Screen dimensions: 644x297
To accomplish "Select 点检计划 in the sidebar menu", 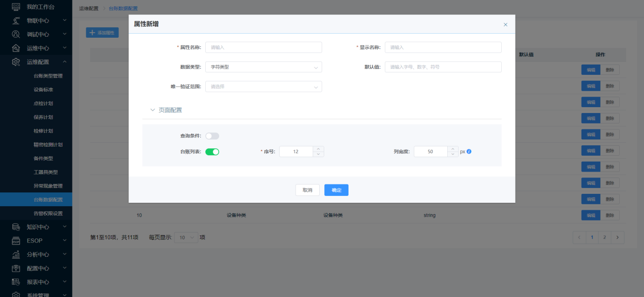I will (x=44, y=104).
